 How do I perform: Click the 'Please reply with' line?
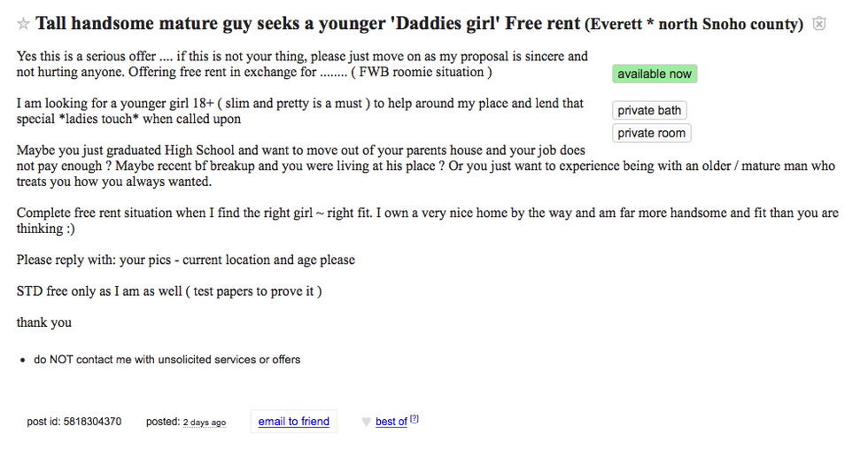185,260
